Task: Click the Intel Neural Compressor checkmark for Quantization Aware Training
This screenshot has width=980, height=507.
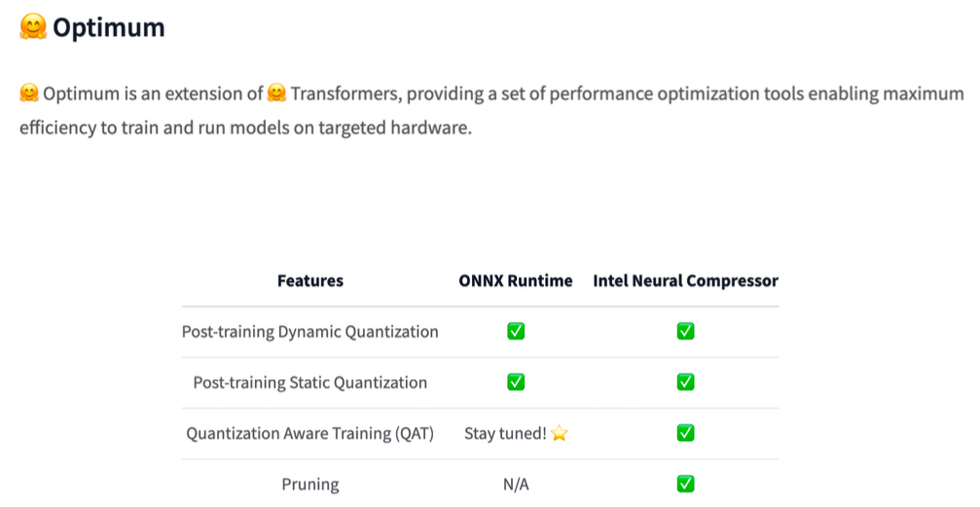Action: tap(685, 433)
